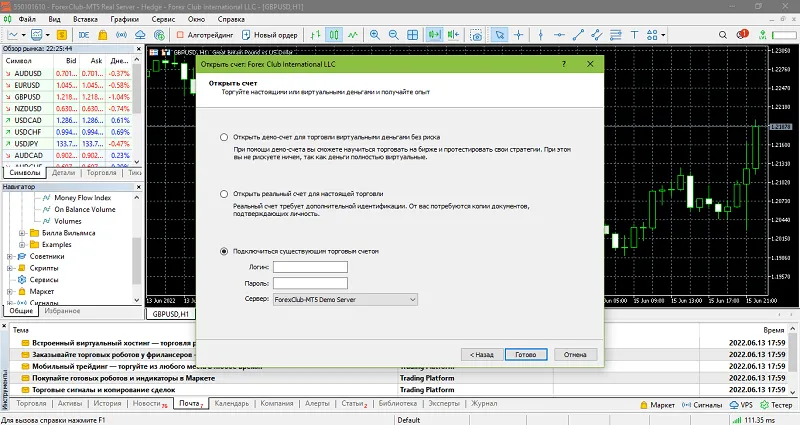
Task: Open the Тестер button in the bottom bar
Action: click(x=776, y=405)
